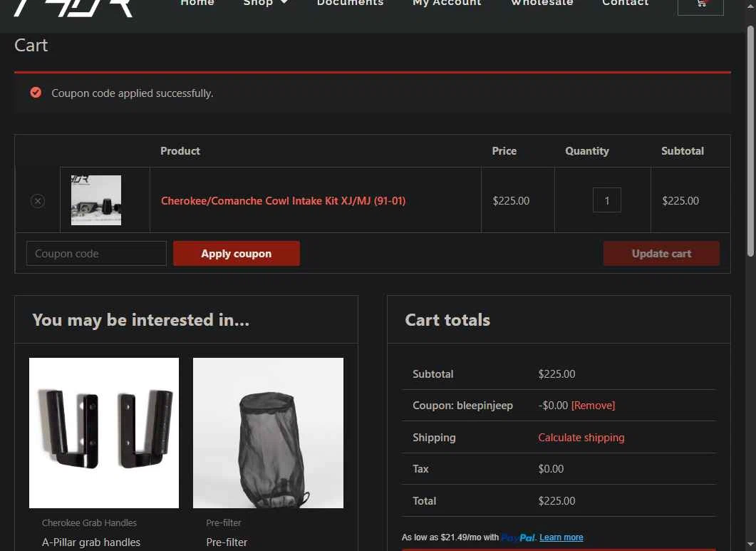This screenshot has height=551, width=756.
Task: Click the page vertical scrollbar thumb
Action: (x=750, y=141)
